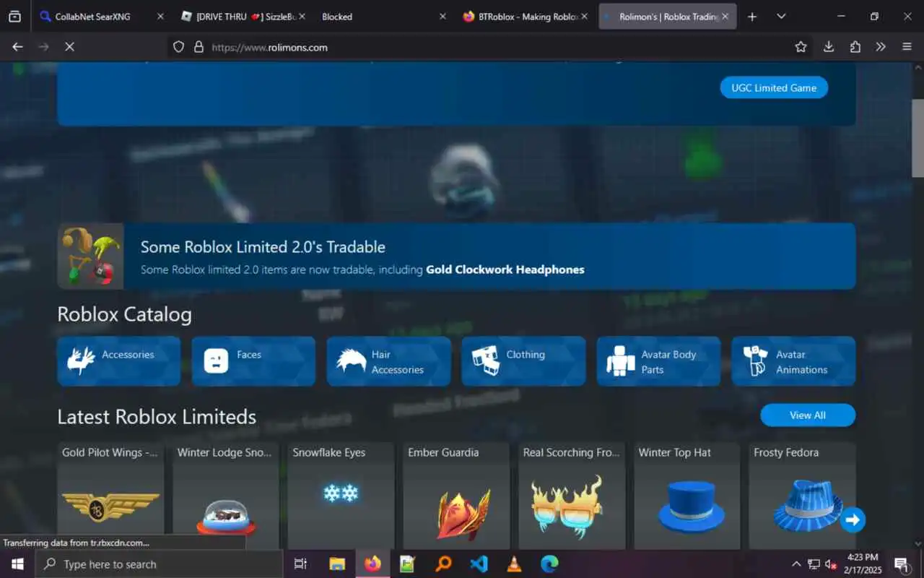Click the Some Roblox Limited 2.0's Tradable headline
This screenshot has height=578, width=924.
[x=263, y=246]
